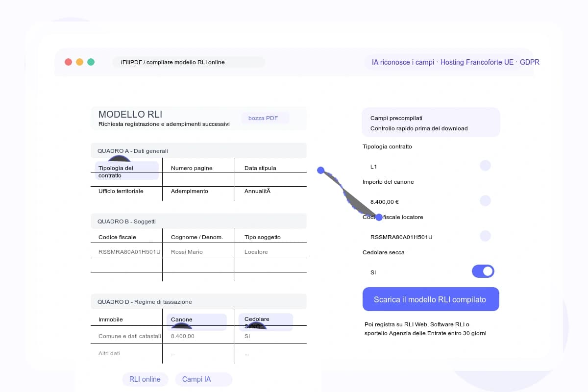588x392 pixels.
Task: Click Richiesta registrazione e adempimenti successivi subtitle
Action: (164, 124)
